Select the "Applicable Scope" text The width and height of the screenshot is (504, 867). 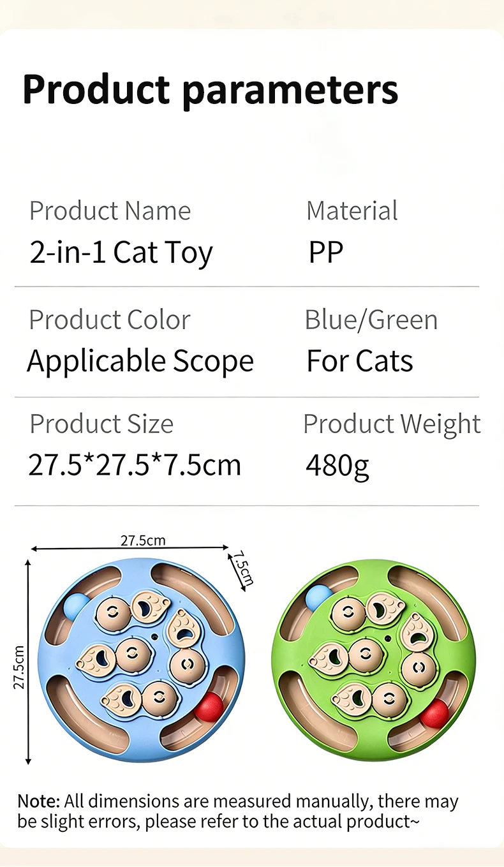140,361
